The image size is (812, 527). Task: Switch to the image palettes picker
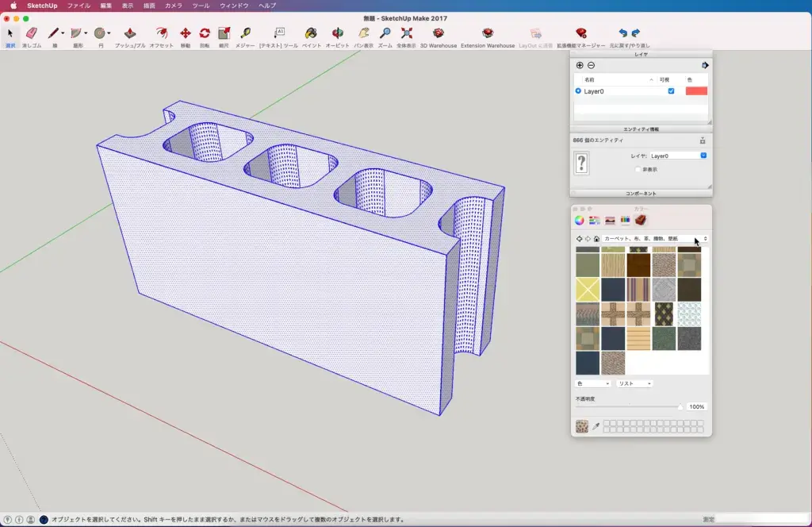610,220
